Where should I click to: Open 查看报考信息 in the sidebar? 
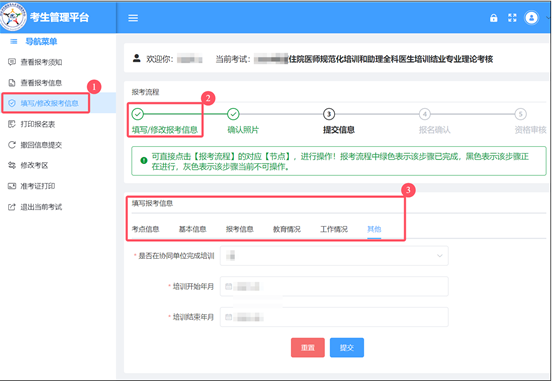[35, 83]
